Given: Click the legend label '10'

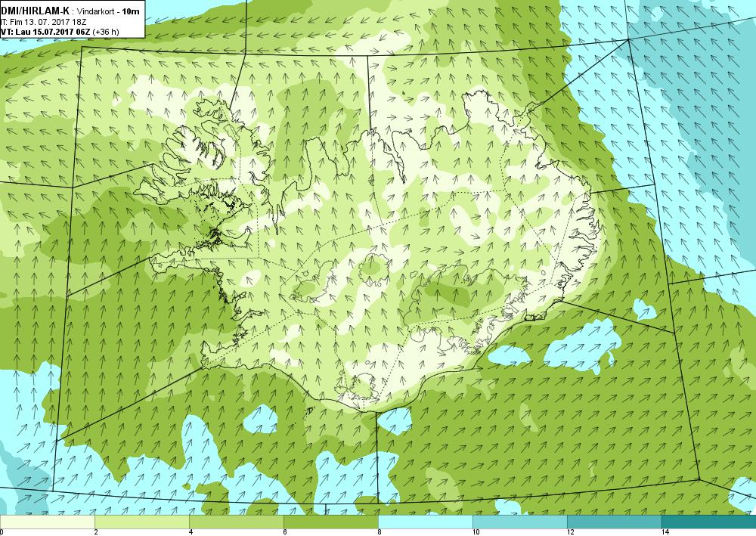Looking at the screenshot, I should tap(476, 532).
